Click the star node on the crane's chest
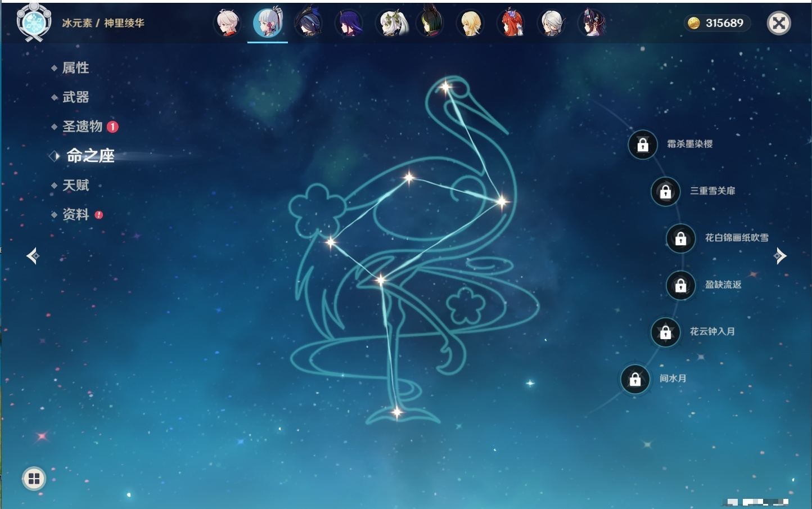812x509 pixels. 500,201
